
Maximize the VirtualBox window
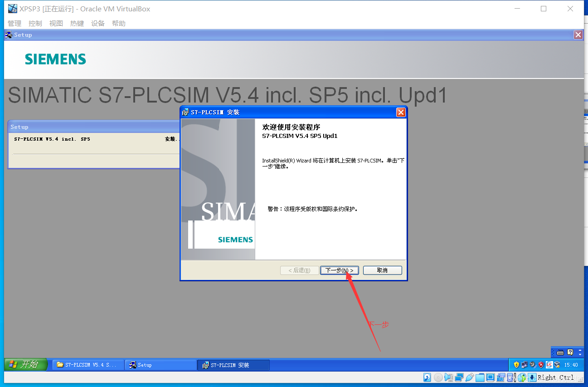click(x=544, y=9)
